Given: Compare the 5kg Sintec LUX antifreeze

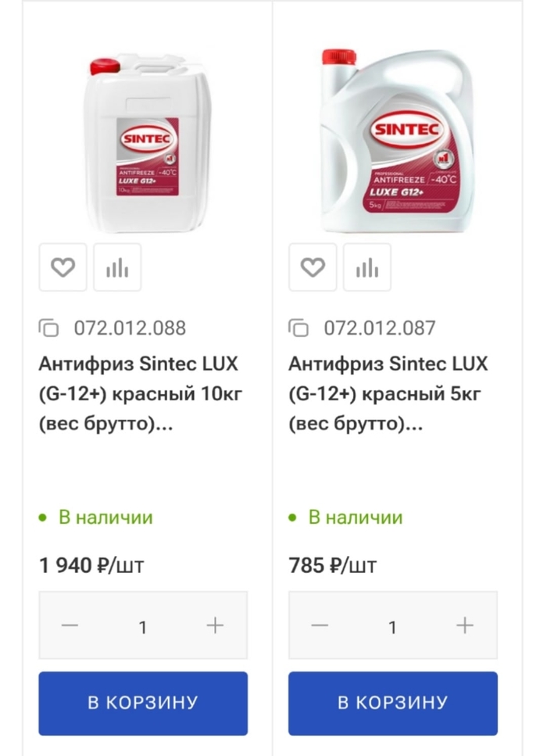Looking at the screenshot, I should 367,267.
